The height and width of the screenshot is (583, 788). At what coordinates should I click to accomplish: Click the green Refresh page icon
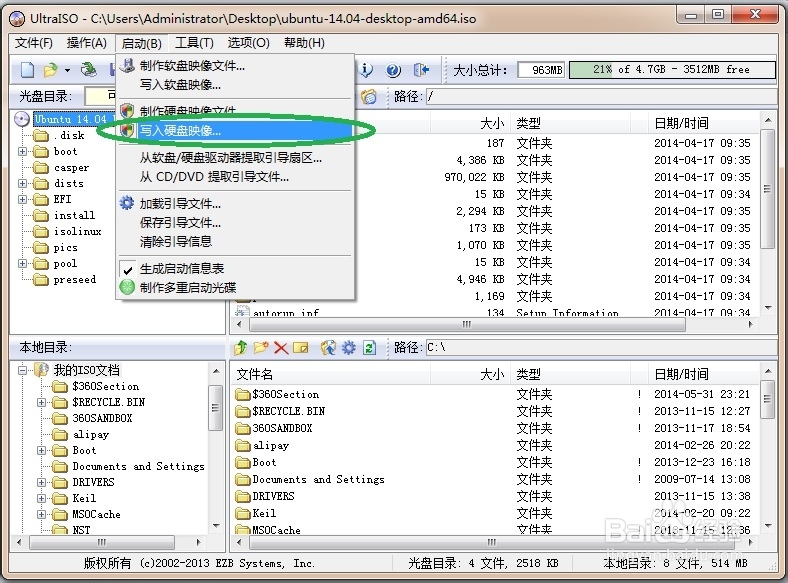pyautogui.click(x=369, y=347)
